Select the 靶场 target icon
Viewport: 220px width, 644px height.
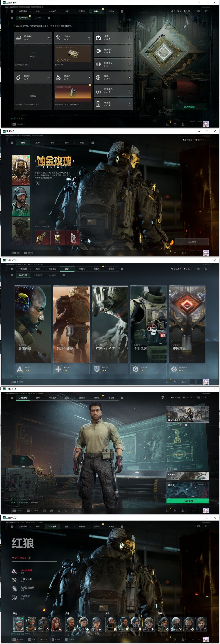(98, 77)
